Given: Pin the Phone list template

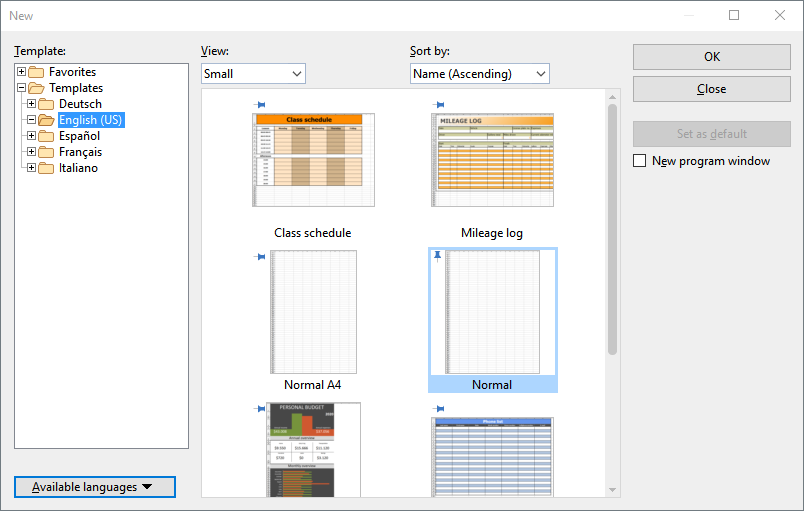Looking at the screenshot, I should point(438,408).
